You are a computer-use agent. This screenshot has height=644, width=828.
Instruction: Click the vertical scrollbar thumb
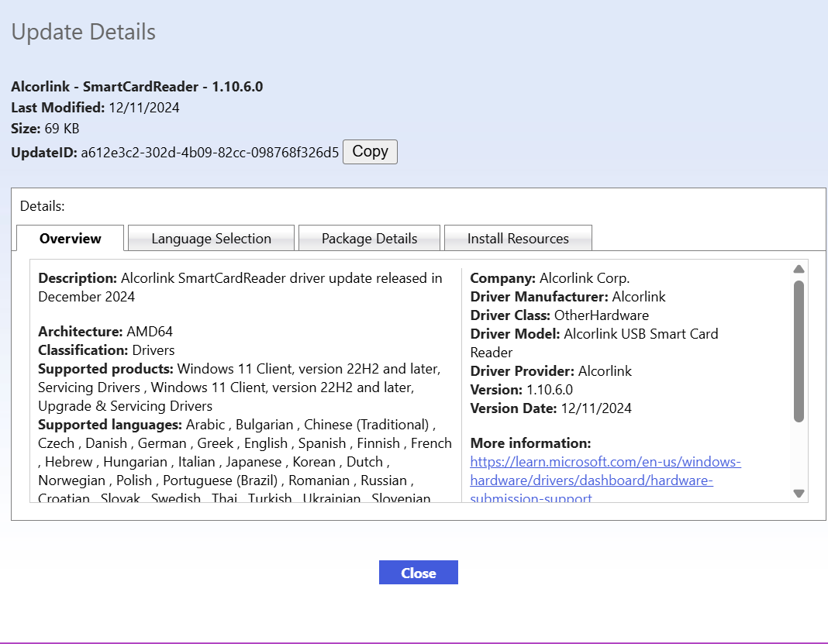[x=799, y=351]
